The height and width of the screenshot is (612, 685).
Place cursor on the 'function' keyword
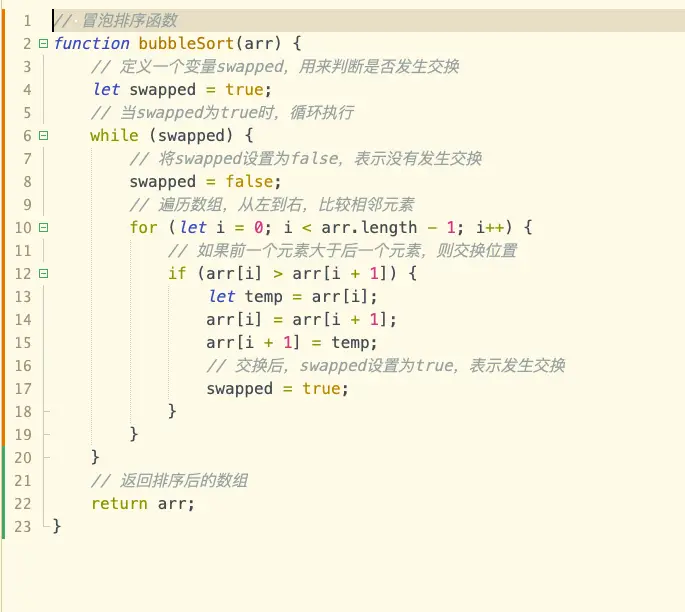coord(92,44)
